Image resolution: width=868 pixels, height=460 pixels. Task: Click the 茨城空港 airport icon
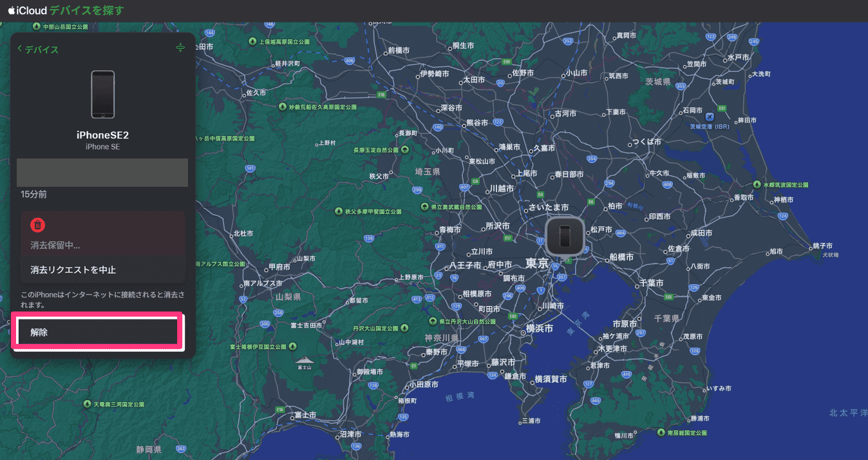point(710,117)
